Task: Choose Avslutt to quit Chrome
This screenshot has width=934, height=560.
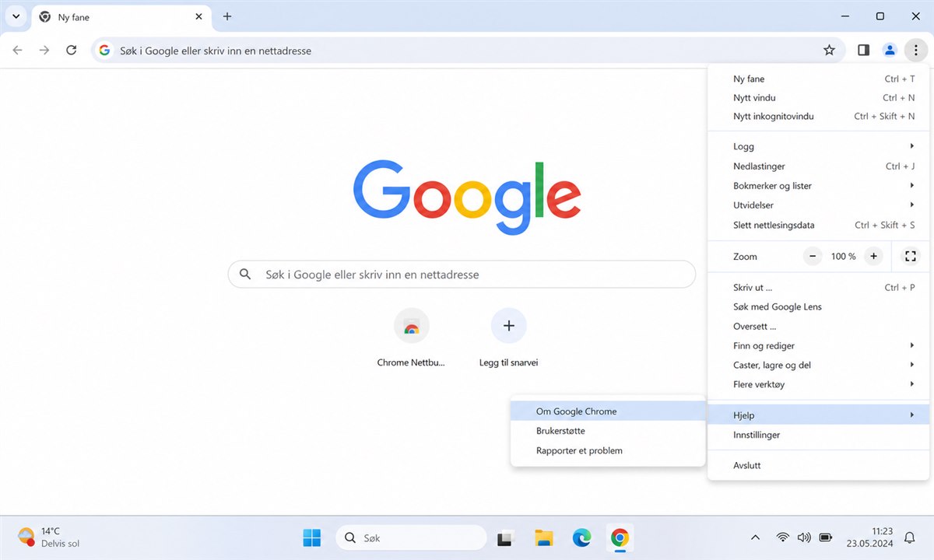Action: pyautogui.click(x=819, y=465)
